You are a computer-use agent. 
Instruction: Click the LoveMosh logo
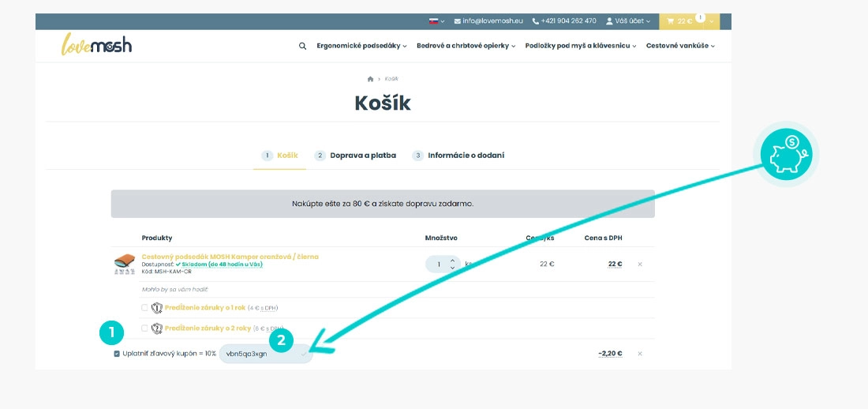click(96, 44)
